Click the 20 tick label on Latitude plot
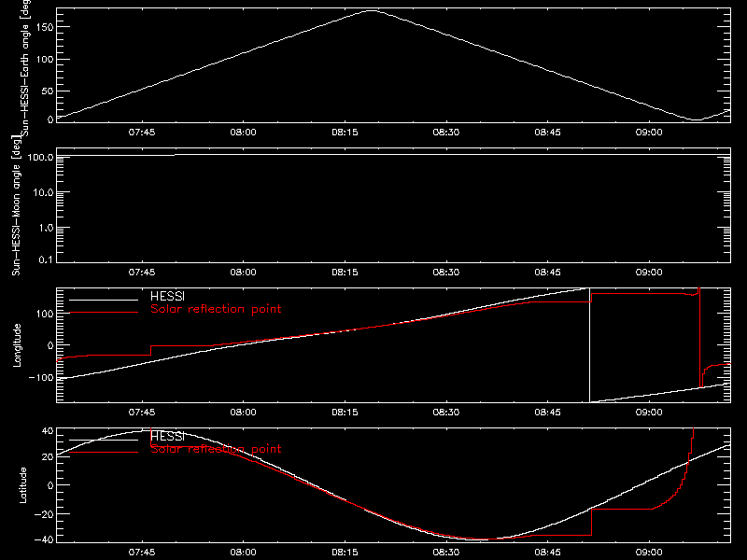This screenshot has height=560, width=747. pyautogui.click(x=48, y=457)
